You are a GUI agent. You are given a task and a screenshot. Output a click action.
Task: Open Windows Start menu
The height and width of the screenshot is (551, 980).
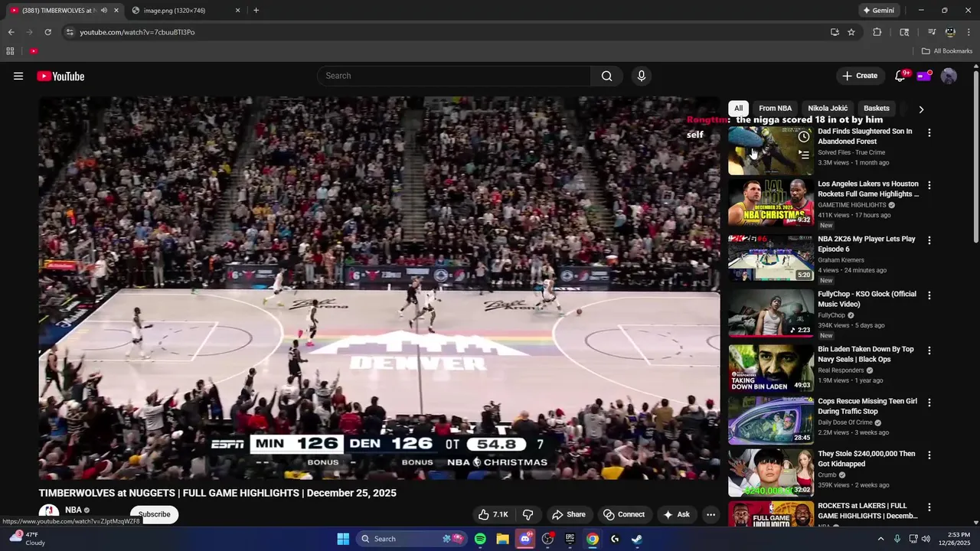point(343,539)
